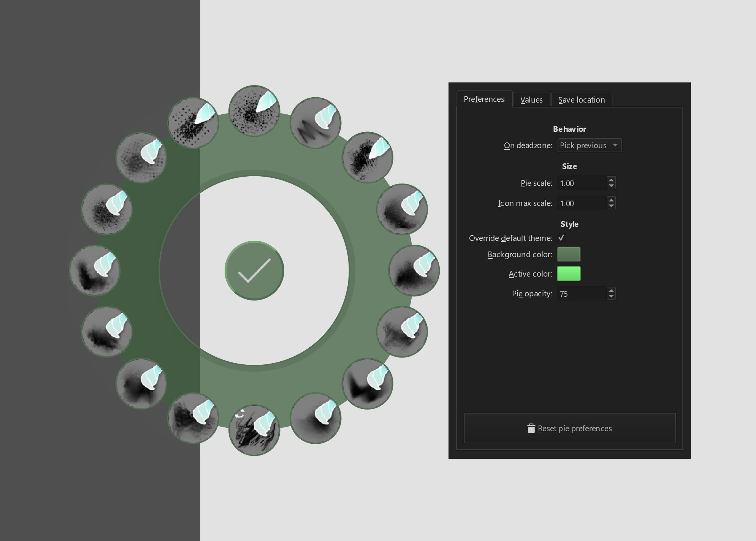Image resolution: width=756 pixels, height=541 pixels.
Task: Increase Pie scale with the up arrow
Action: coord(611,180)
